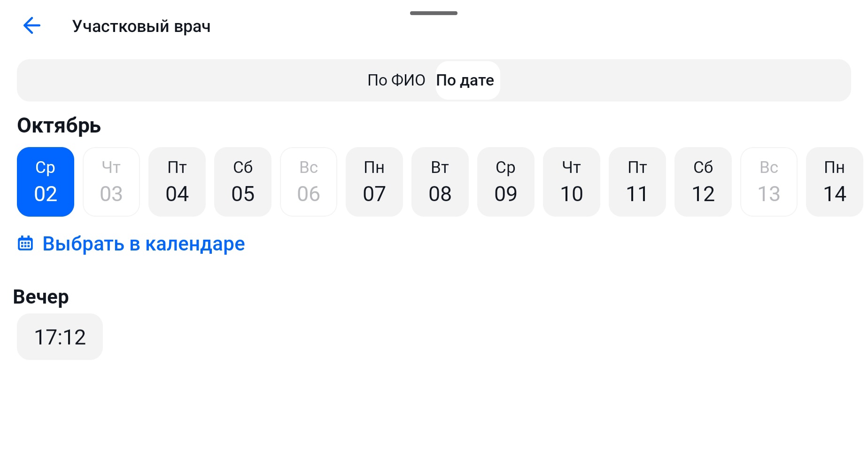Choose Tuesday 08 date tile
Screen dimensions: 868x470
pyautogui.click(x=440, y=182)
